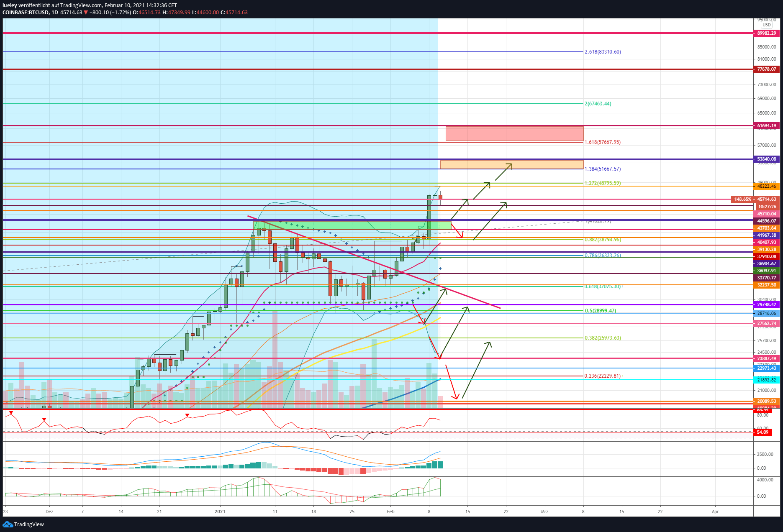Screen dimensions: 783x532
Task: Click the 2(67463.44) Fibonacci label
Action: tap(598, 104)
